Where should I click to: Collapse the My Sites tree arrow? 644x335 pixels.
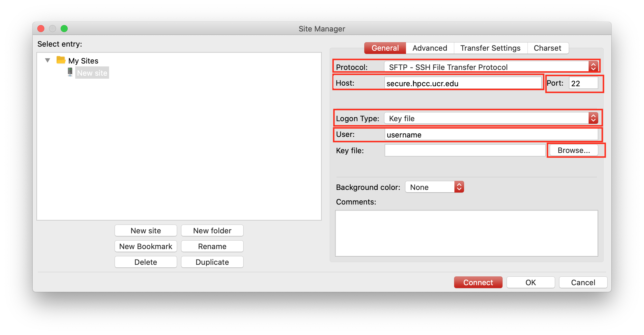48,60
